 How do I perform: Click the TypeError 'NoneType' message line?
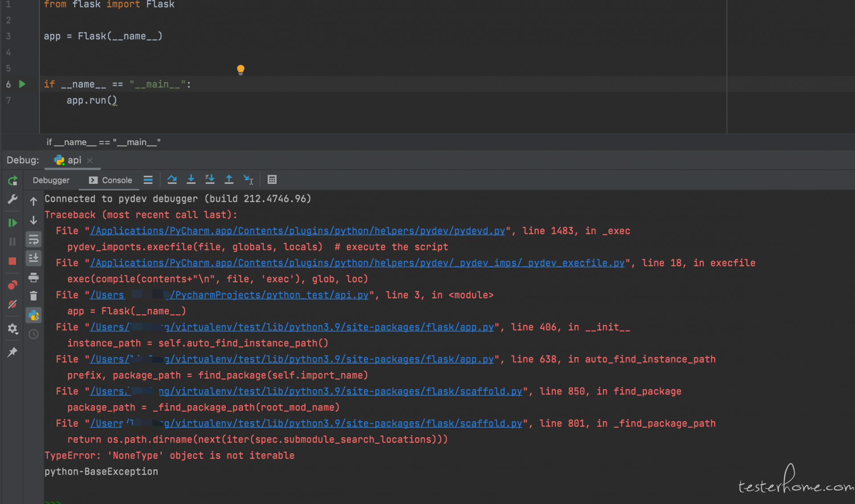tap(170, 455)
